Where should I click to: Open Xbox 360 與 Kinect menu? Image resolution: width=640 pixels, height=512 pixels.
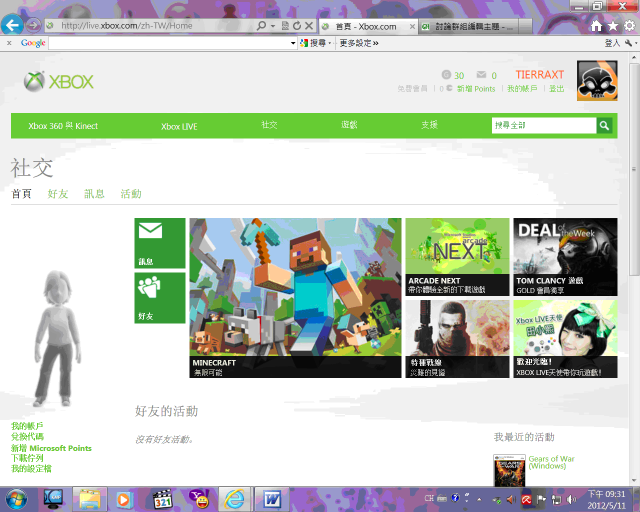click(63, 126)
